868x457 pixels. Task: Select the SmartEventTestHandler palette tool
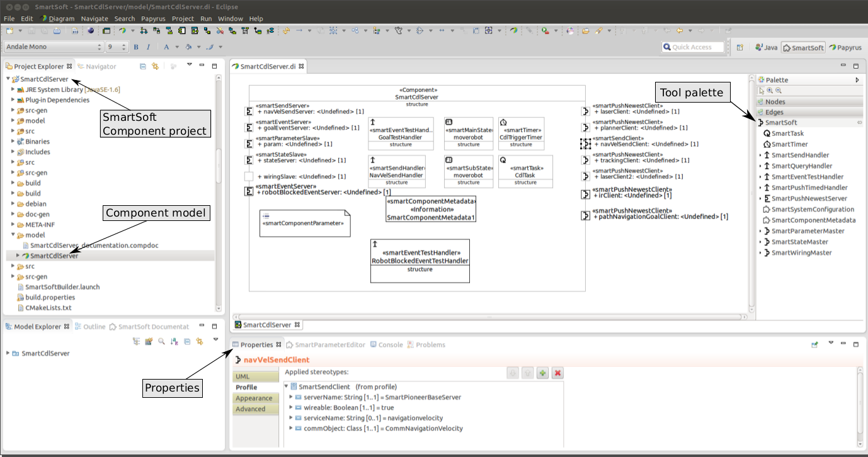tap(802, 177)
